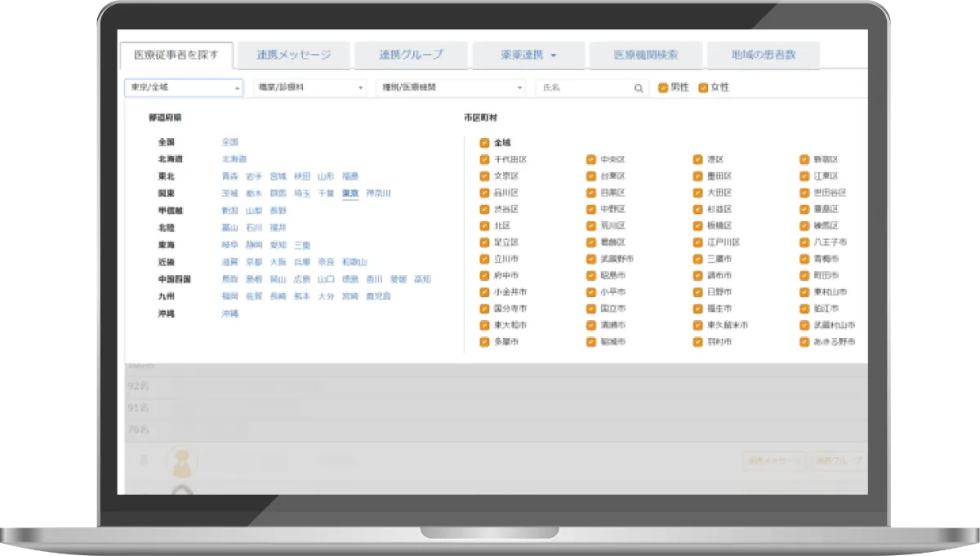Image resolution: width=980 pixels, height=556 pixels.
Task: Switch to the 医療従事者を探す tab
Action: click(x=176, y=56)
